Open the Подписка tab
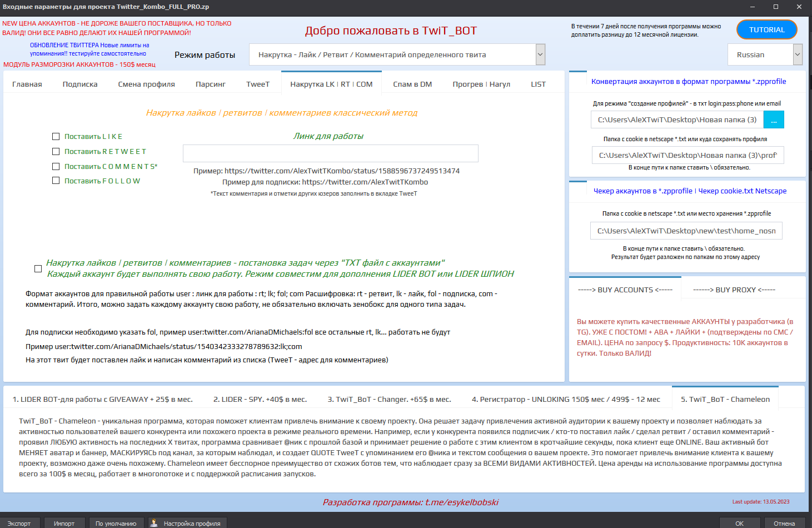The width and height of the screenshot is (812, 528). [80, 84]
